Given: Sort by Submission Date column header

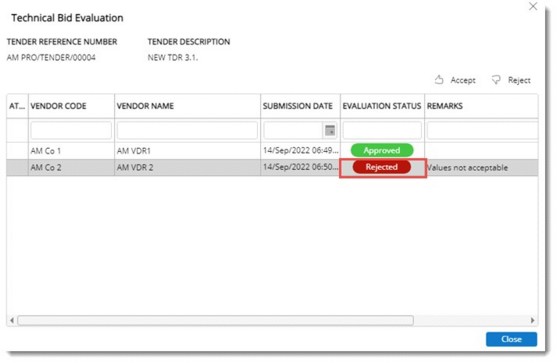Looking at the screenshot, I should [x=298, y=106].
